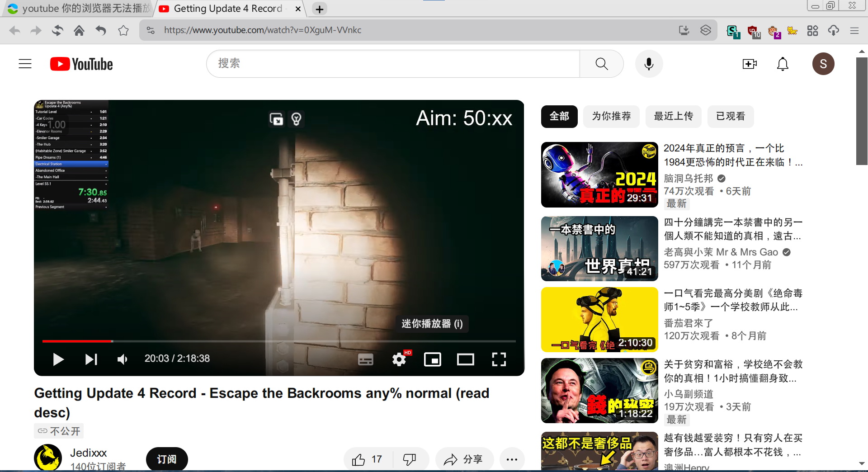
Task: Click the 订阅 subscribe button
Action: 167,459
